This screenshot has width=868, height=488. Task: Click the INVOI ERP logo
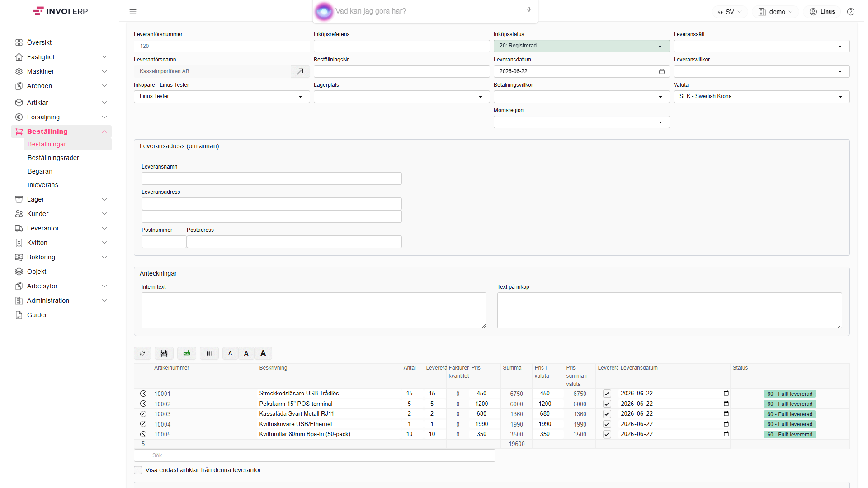(x=61, y=11)
